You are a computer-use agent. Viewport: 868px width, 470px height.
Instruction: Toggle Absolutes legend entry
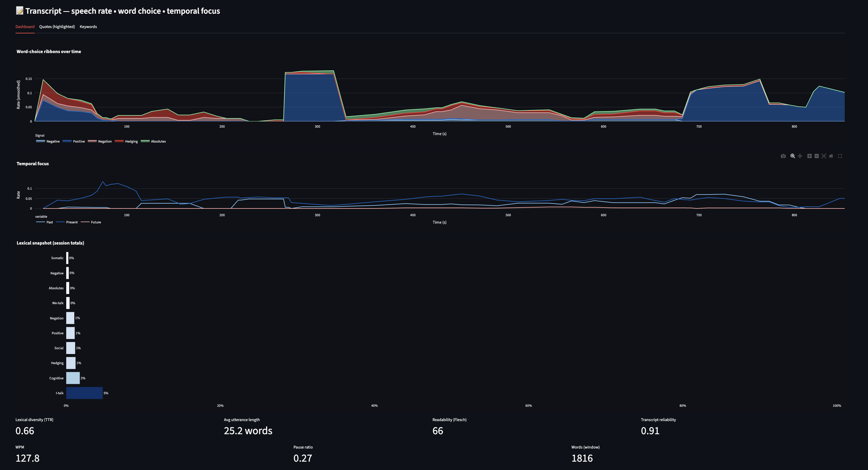click(158, 141)
